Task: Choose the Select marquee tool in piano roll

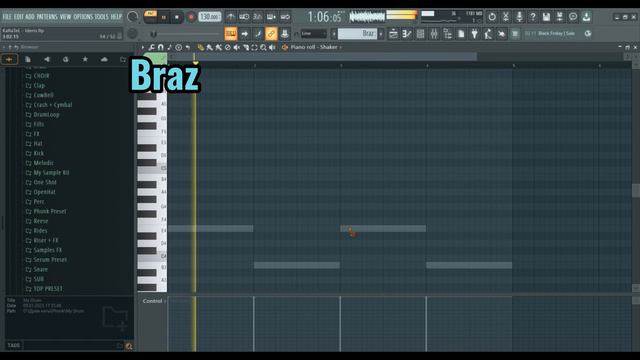Action: [x=254, y=47]
